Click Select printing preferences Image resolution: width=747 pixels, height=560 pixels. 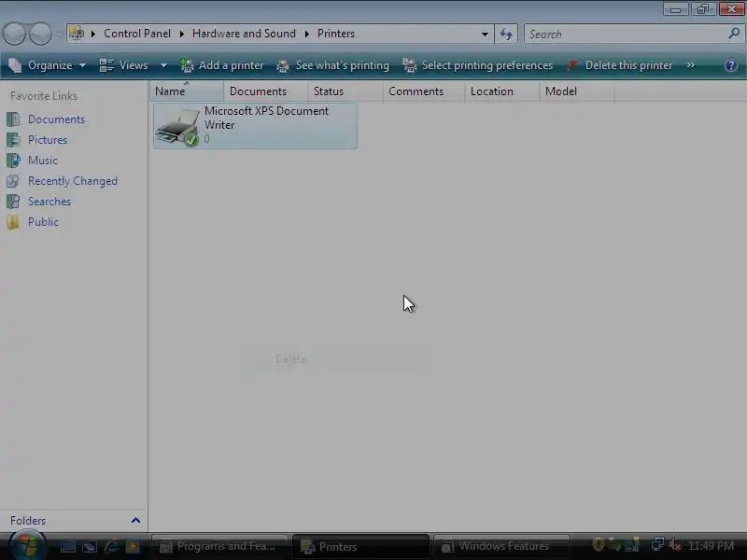(x=478, y=65)
